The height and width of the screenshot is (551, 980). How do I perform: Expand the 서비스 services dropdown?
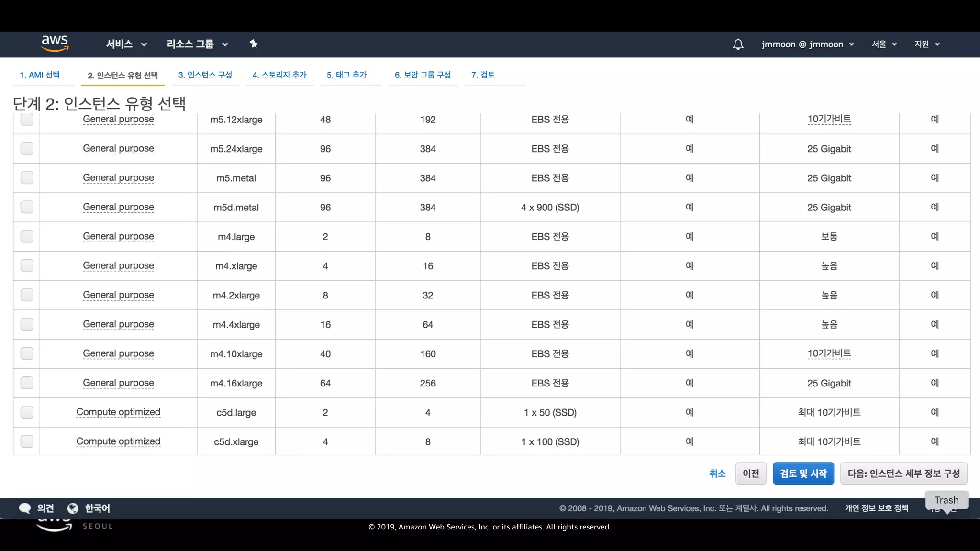click(x=126, y=44)
